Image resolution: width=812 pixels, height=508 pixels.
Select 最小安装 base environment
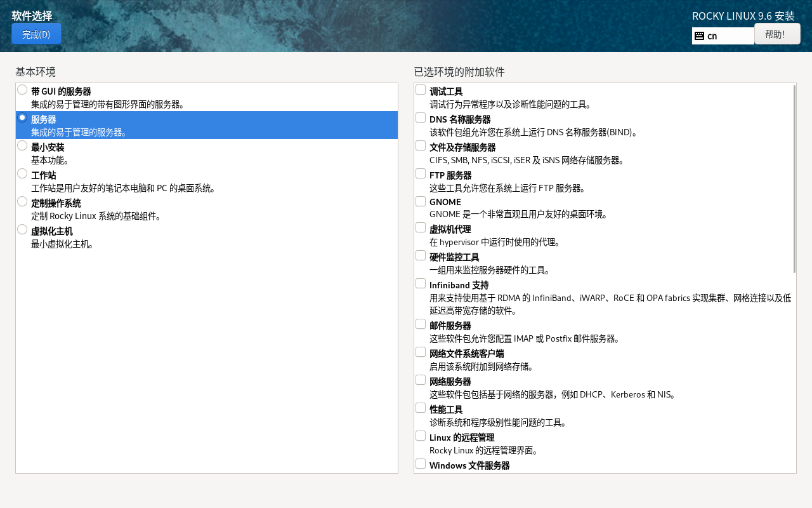[x=22, y=146]
